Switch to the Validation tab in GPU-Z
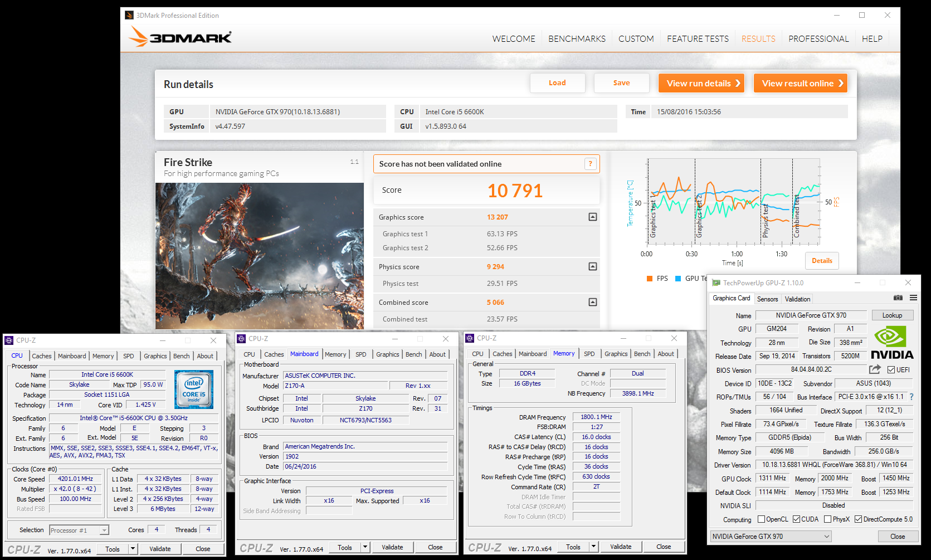The width and height of the screenshot is (931, 560). (797, 299)
